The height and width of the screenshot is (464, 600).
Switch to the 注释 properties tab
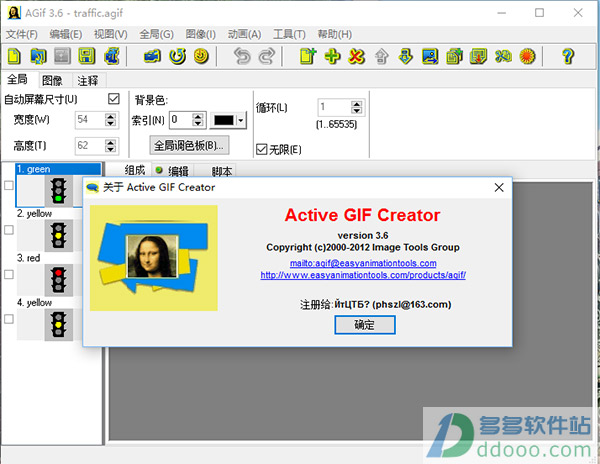[x=88, y=80]
